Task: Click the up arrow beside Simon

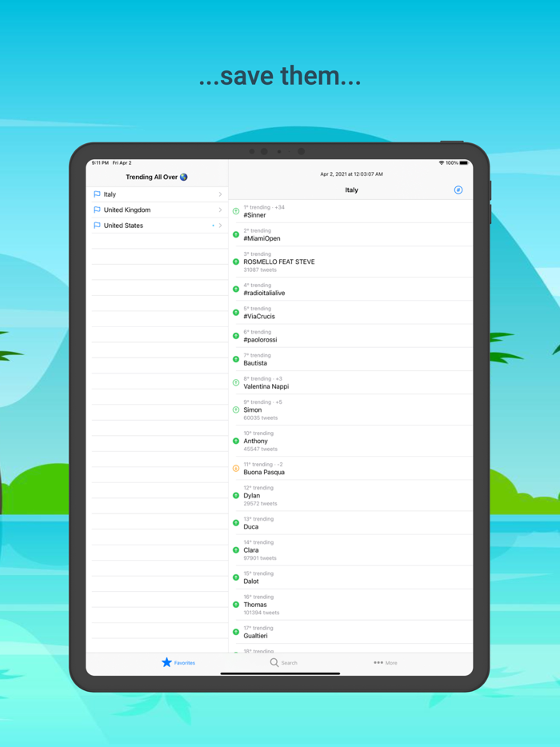Action: (236, 409)
